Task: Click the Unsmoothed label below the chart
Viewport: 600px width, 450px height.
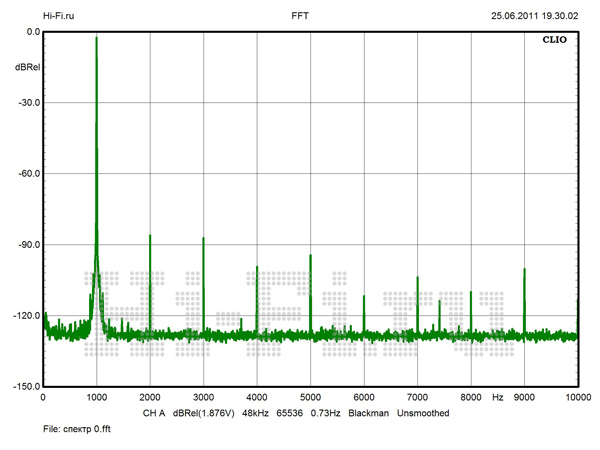Action: [x=423, y=413]
